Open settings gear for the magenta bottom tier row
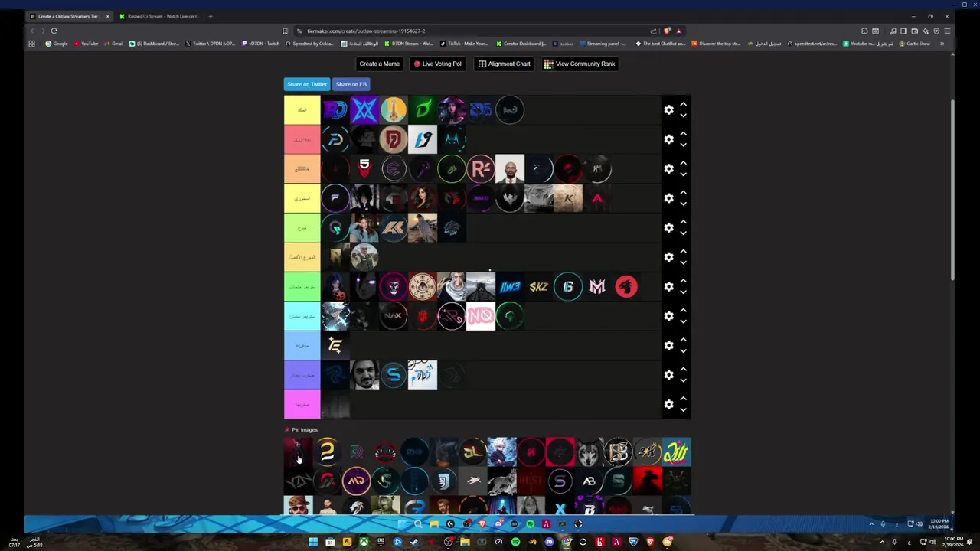 [x=668, y=404]
